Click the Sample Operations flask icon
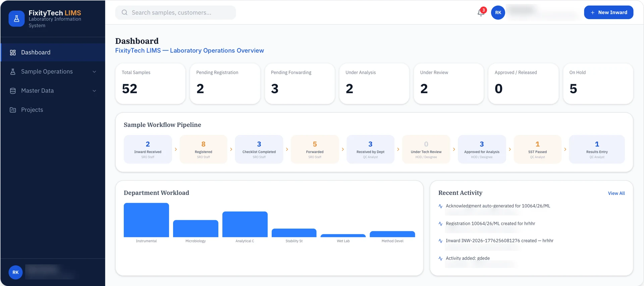Screen dimensions: 644x286 coord(13,71)
